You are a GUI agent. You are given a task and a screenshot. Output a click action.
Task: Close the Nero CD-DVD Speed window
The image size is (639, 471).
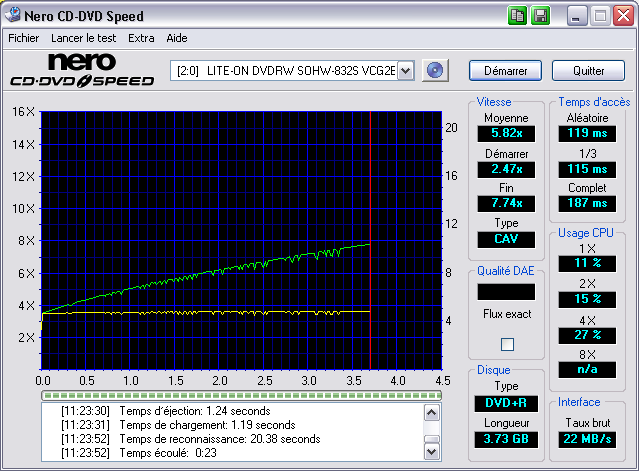(x=623, y=16)
